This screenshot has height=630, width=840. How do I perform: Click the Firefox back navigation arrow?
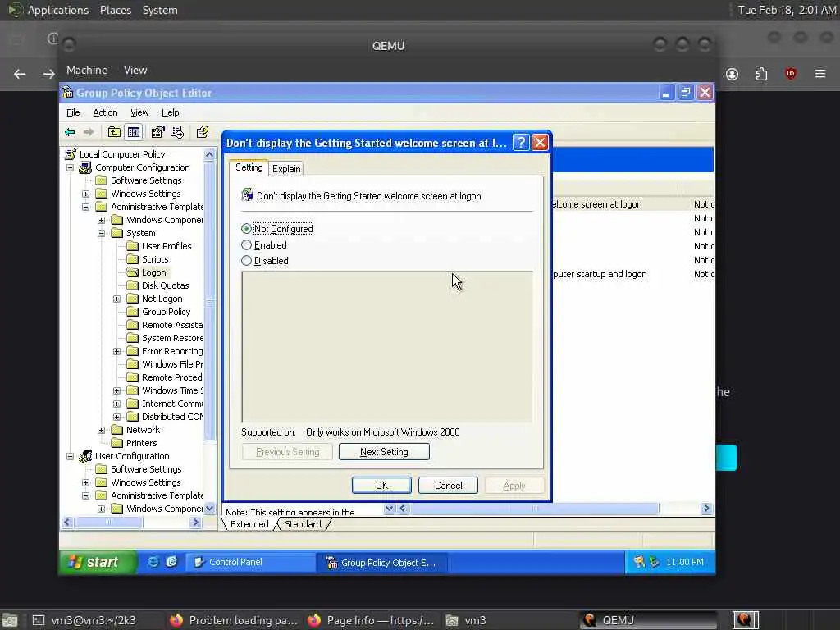click(20, 74)
